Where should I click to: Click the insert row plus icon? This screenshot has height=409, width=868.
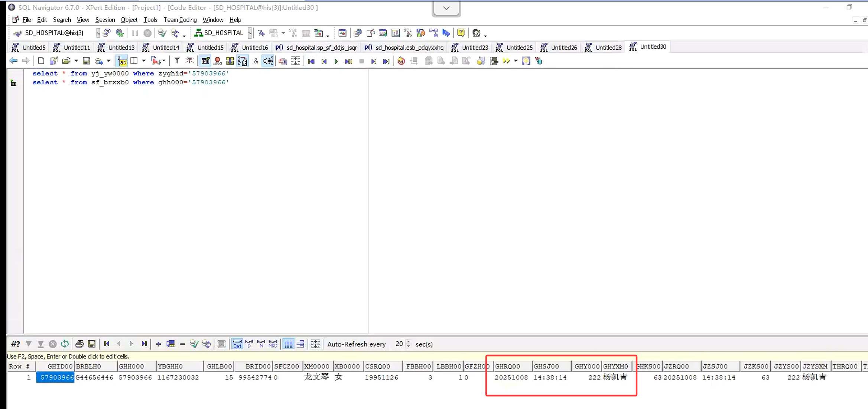(x=158, y=344)
